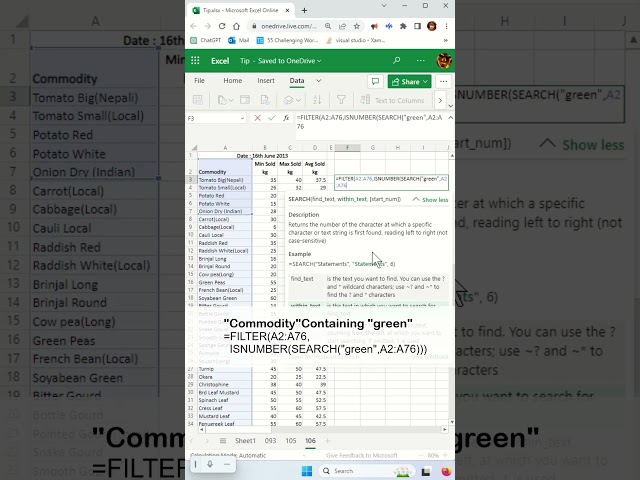Add a new sheet with plus icon
This screenshot has height=480, width=640.
(327, 441)
